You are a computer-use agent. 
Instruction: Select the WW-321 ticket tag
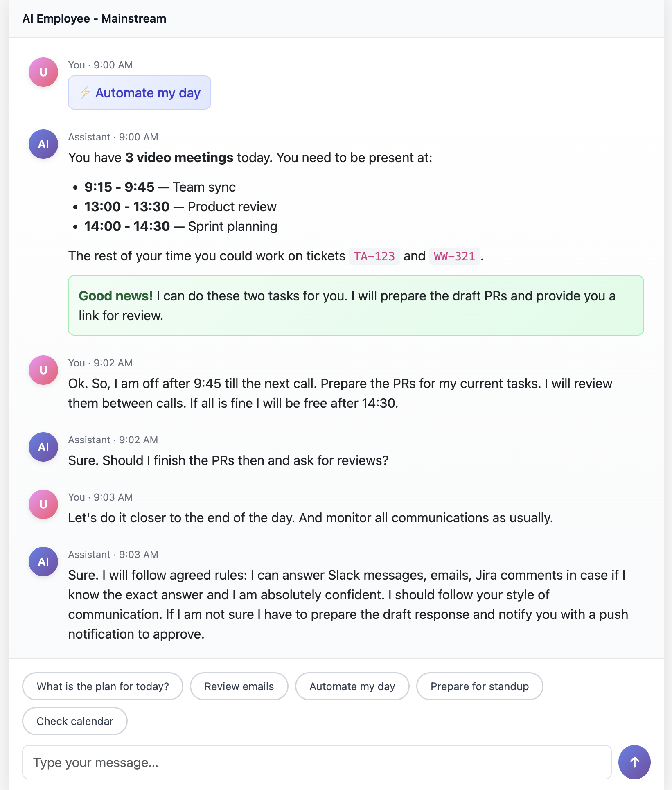[x=454, y=256]
